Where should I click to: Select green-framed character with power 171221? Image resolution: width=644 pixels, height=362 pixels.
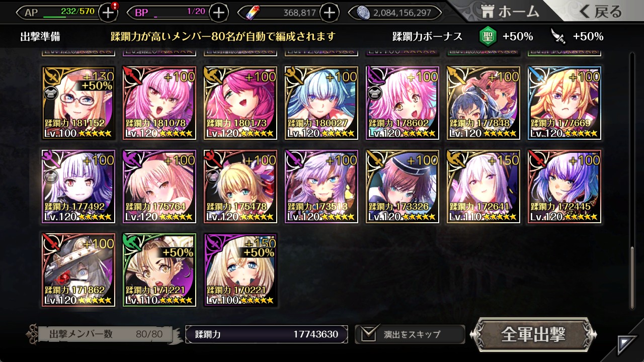click(159, 270)
